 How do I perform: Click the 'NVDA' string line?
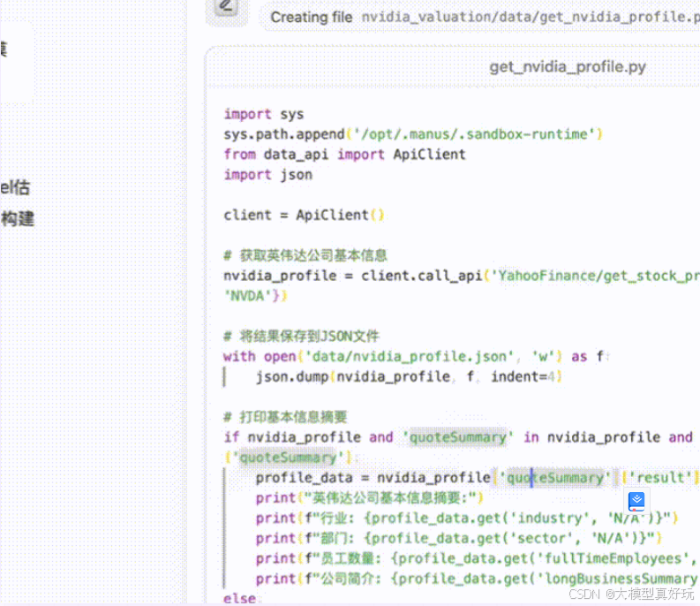(x=255, y=296)
